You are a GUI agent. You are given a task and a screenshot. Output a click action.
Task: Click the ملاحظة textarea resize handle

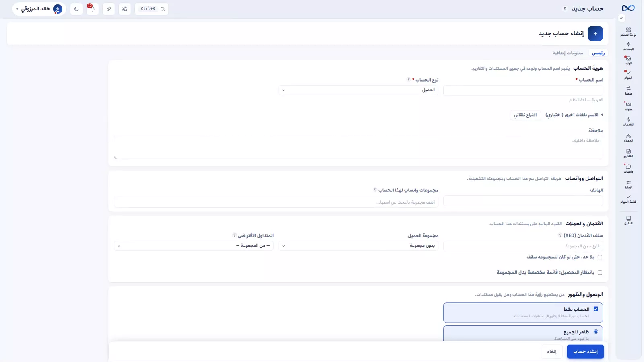pyautogui.click(x=116, y=157)
